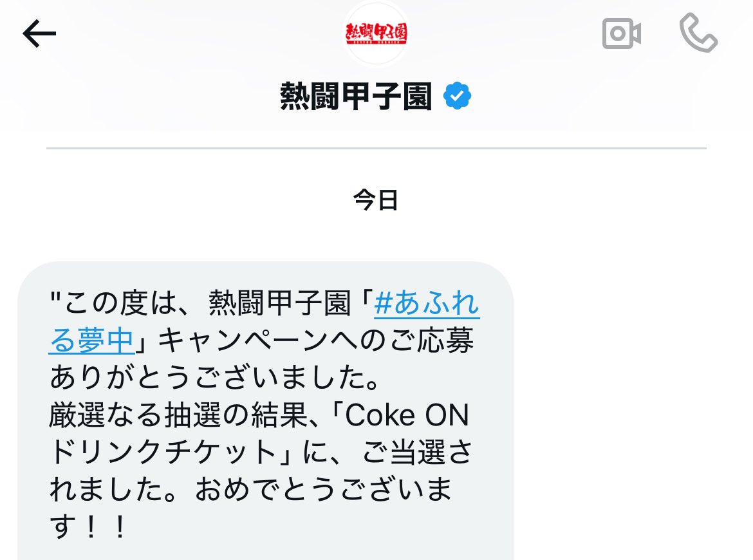Tap the 厳選なる抽選の結果 phrase

178,415
